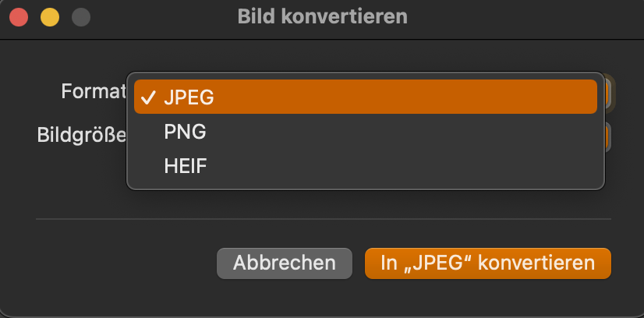Choose the PNG format option
This screenshot has width=644, height=318.
(185, 132)
